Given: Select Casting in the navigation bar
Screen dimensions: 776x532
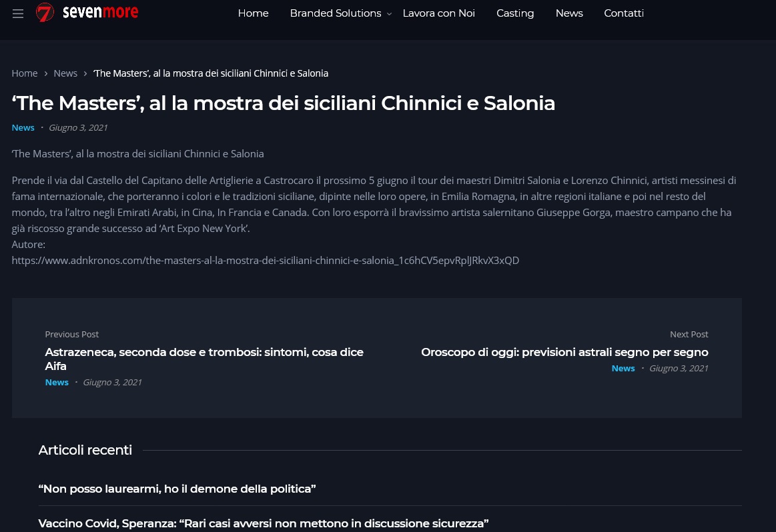Looking at the screenshot, I should (x=514, y=13).
